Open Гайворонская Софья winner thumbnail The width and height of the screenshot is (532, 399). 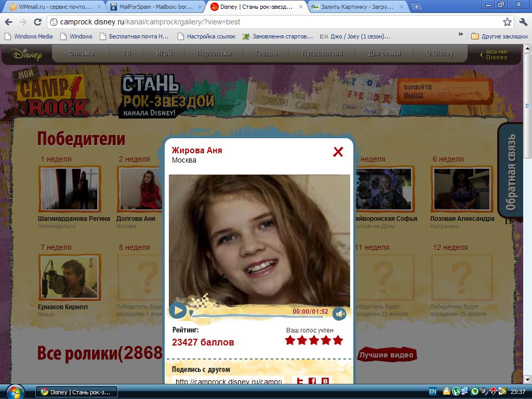[384, 189]
